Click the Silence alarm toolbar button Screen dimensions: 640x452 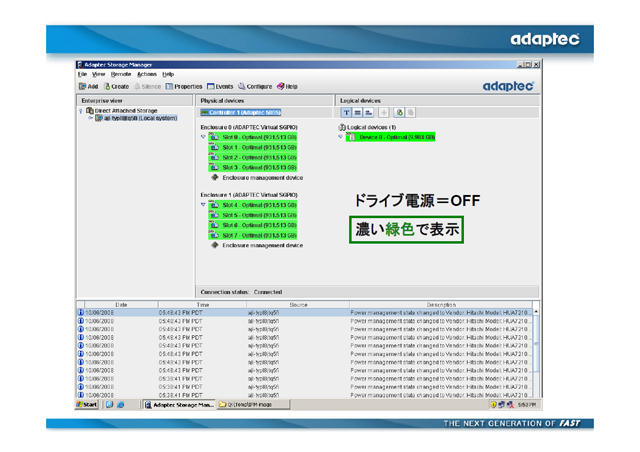147,87
